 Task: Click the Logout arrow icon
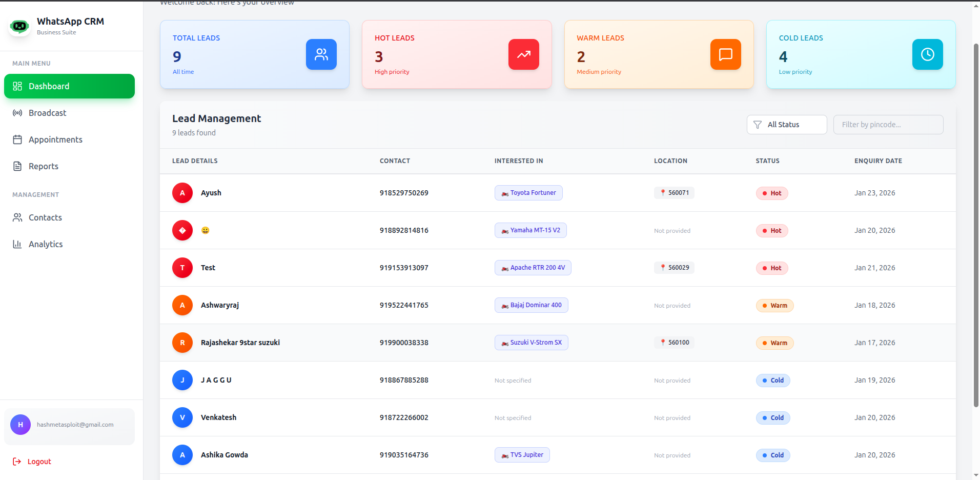tap(17, 462)
